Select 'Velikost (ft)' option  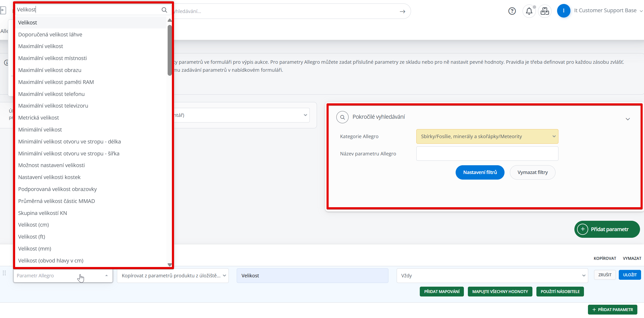(91, 237)
